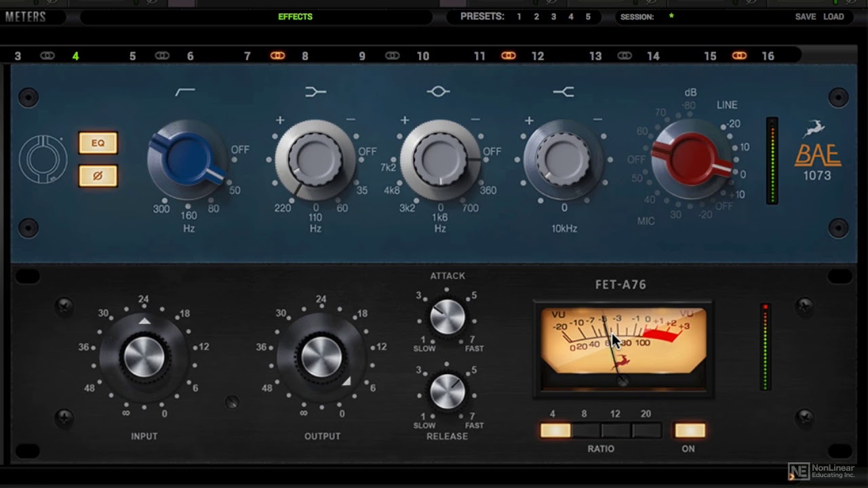Click the high-pass filter symbol above blue knob
The width and height of the screenshot is (868, 488).
click(185, 91)
